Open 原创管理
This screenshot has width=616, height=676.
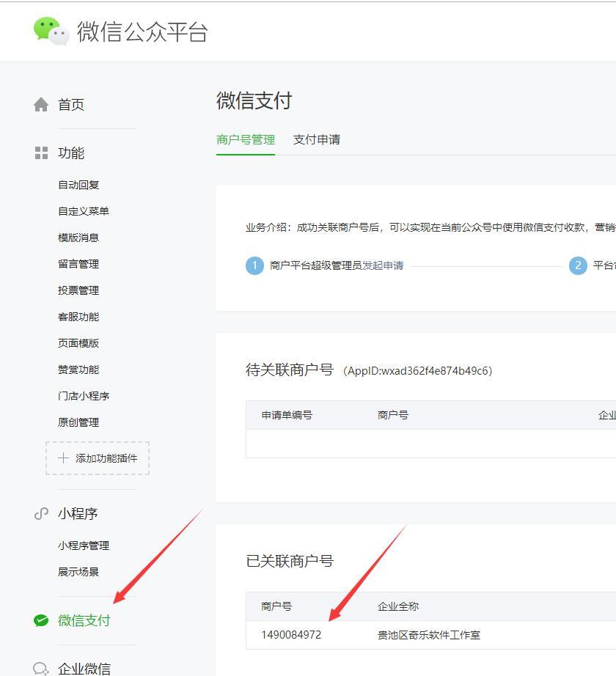[x=78, y=422]
